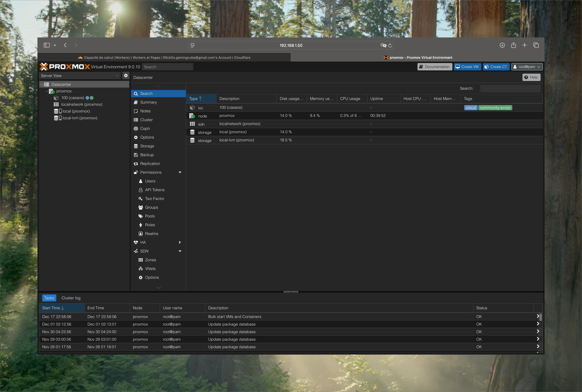
Task: Open the Ceph section in the sidebar
Action: (x=145, y=129)
